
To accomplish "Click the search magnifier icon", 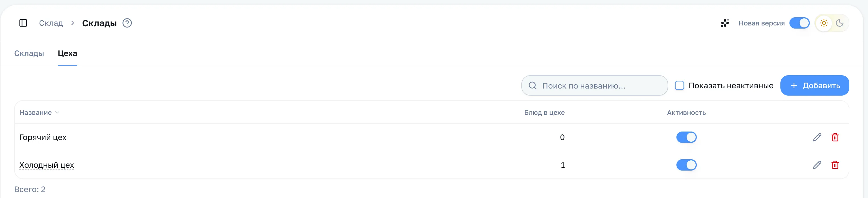I will 532,85.
